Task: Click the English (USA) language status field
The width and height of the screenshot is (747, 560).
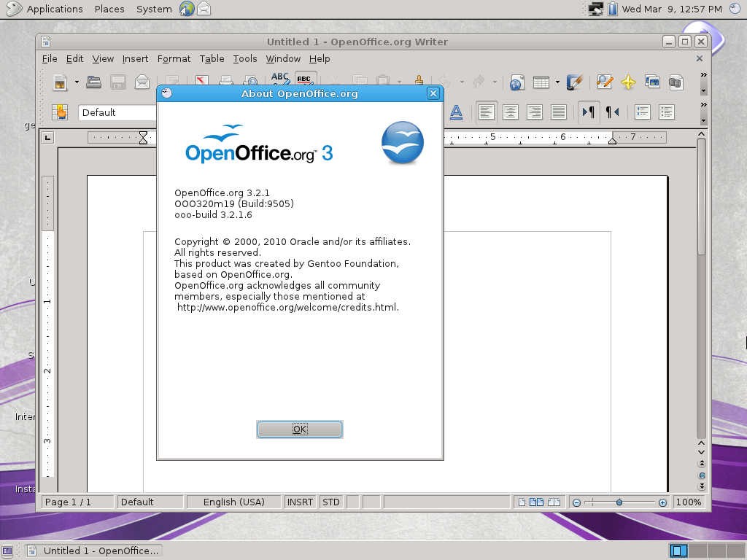Action: pos(234,502)
